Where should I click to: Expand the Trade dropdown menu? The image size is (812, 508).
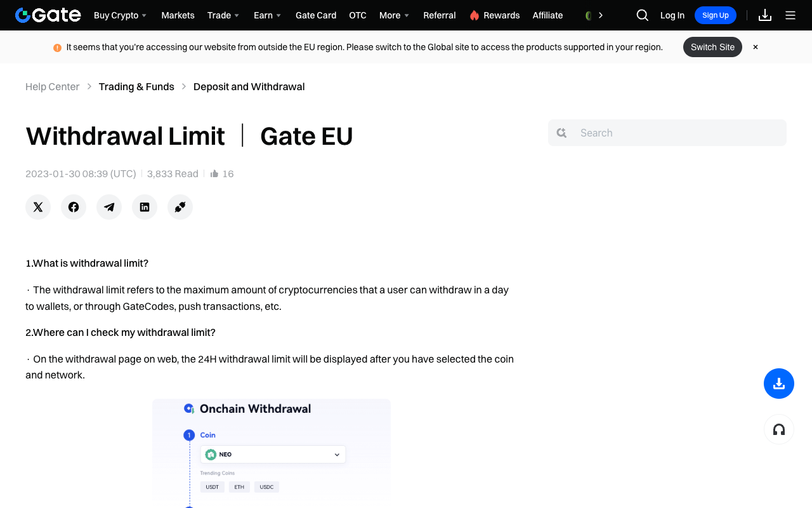point(223,15)
